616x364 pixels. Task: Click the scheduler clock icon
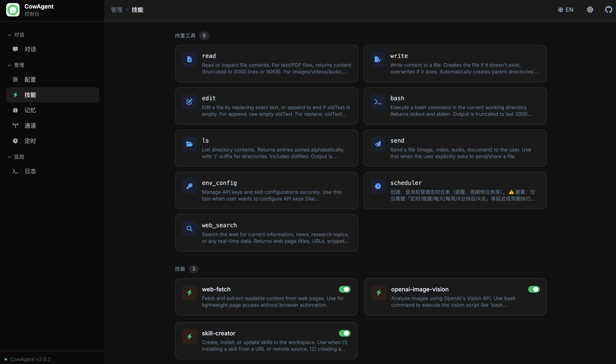pos(378,186)
